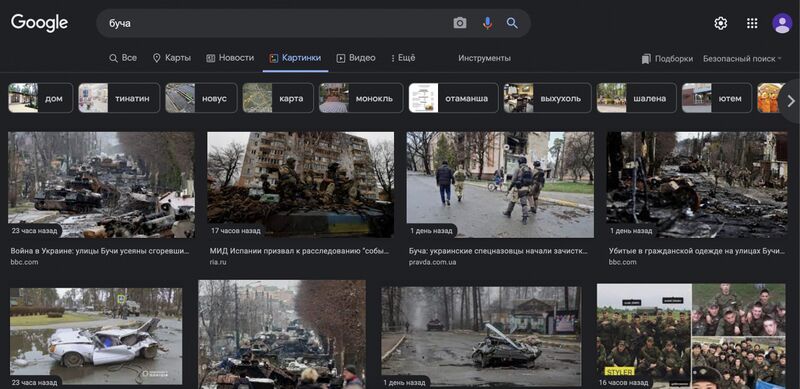
Task: Select the отаманша suggestion chip
Action: [x=454, y=98]
